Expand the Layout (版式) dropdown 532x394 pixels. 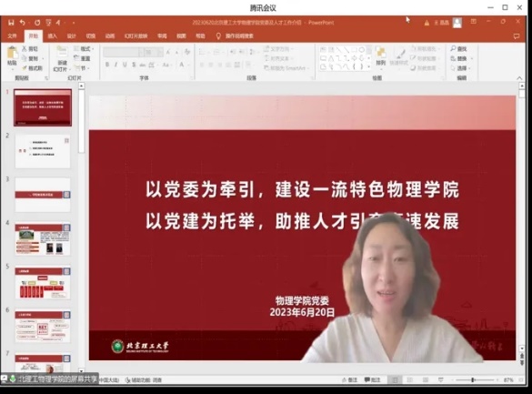click(x=84, y=49)
